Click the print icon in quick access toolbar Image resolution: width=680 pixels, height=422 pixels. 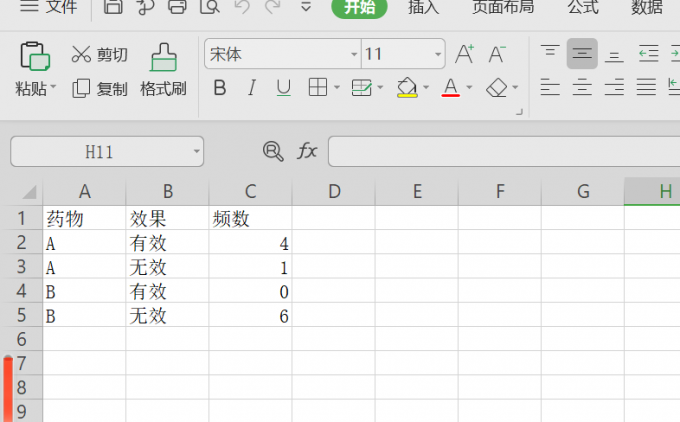[177, 6]
